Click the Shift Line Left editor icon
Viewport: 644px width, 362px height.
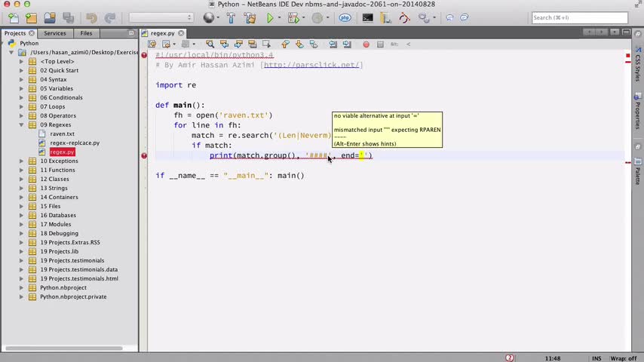pos(333,44)
